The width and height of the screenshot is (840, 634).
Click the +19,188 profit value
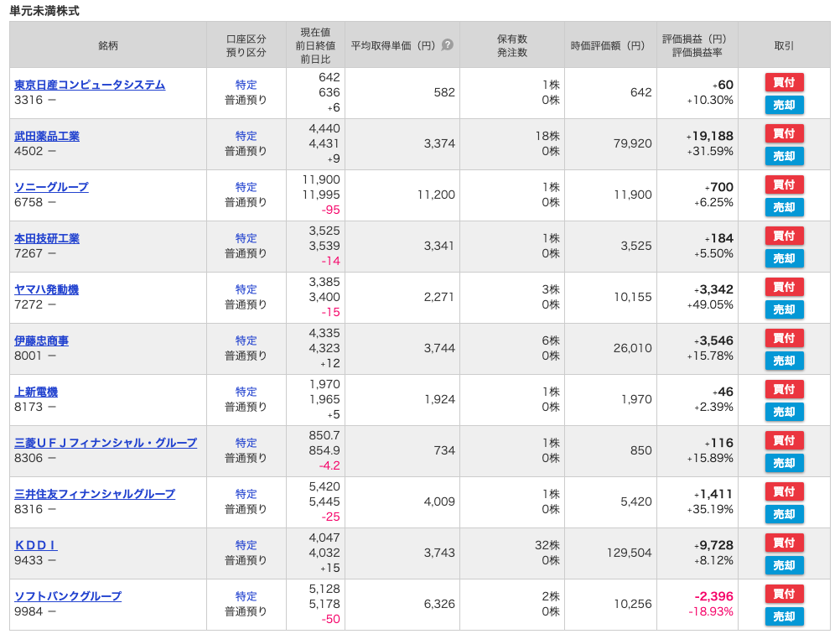(x=710, y=136)
